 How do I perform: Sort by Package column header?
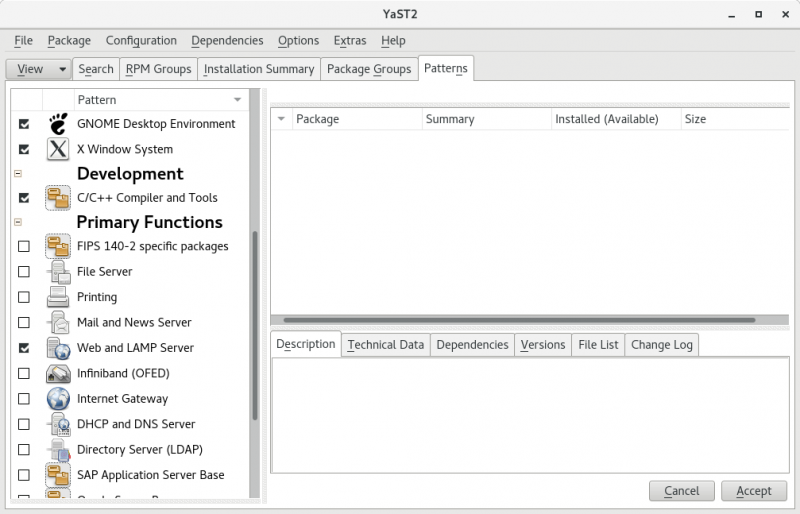point(357,119)
